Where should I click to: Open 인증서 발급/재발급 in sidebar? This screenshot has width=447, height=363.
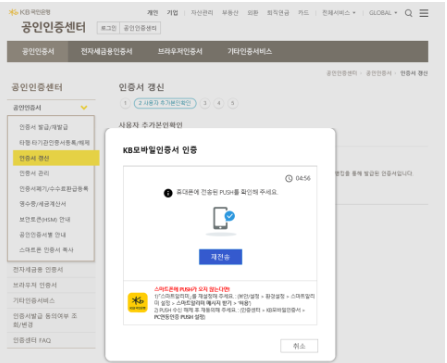pyautogui.click(x=43, y=127)
